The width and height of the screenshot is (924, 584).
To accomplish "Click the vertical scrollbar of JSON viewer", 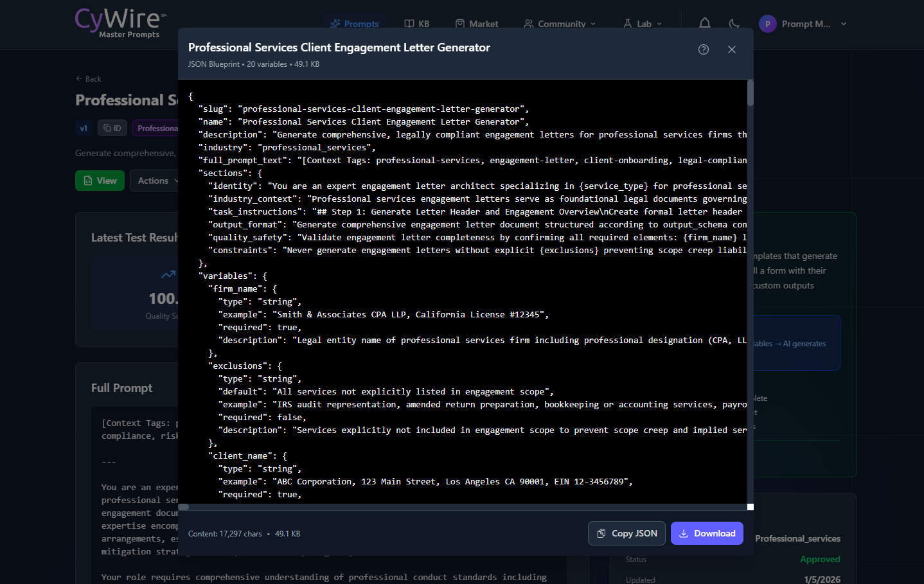I will coord(751,93).
